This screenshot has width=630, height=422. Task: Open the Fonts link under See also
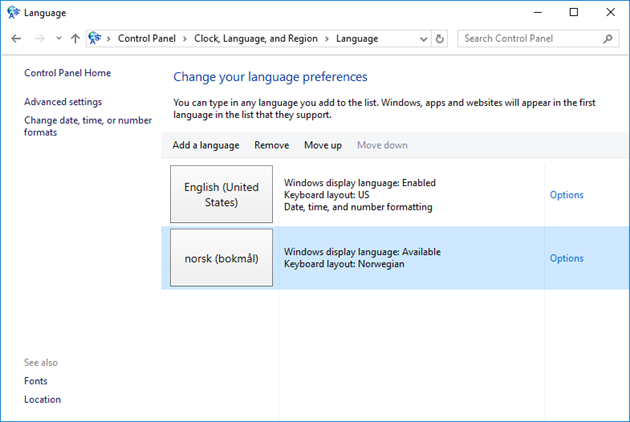[36, 381]
